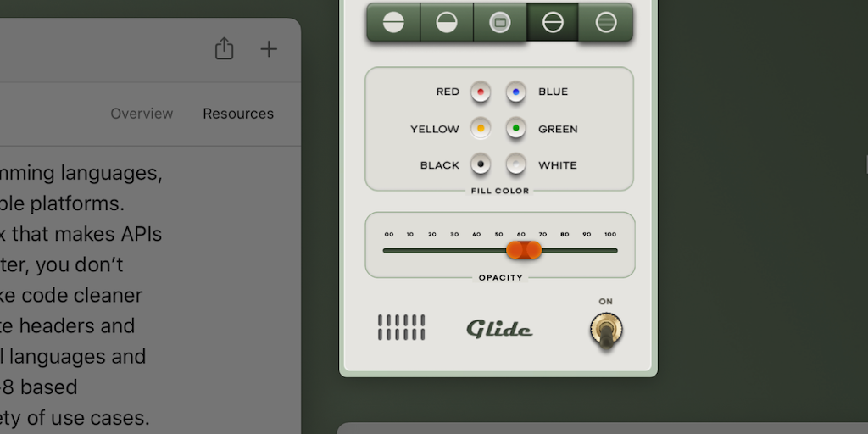
Task: Click the 30 opacity scale number
Action: [454, 235]
